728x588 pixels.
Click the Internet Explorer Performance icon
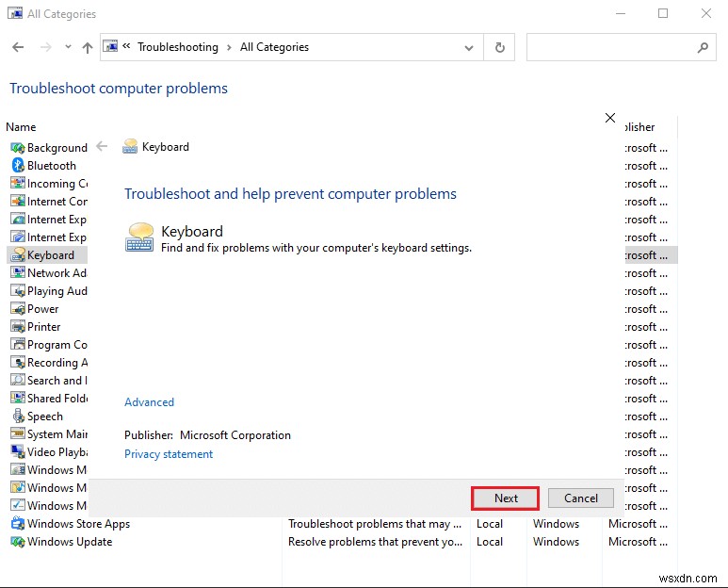pos(18,220)
